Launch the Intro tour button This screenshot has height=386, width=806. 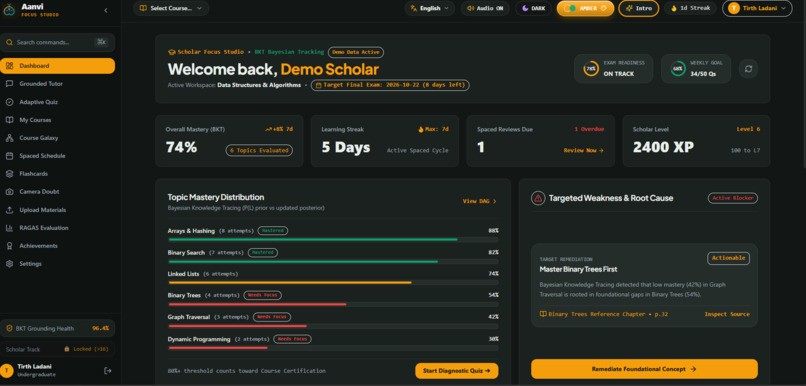(638, 8)
